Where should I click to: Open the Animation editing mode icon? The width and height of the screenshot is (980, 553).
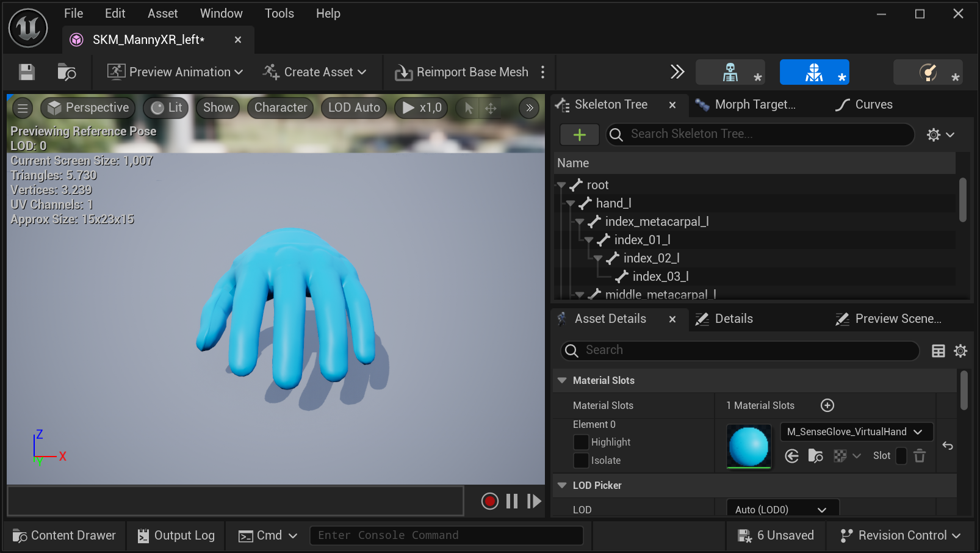pyautogui.click(x=927, y=72)
